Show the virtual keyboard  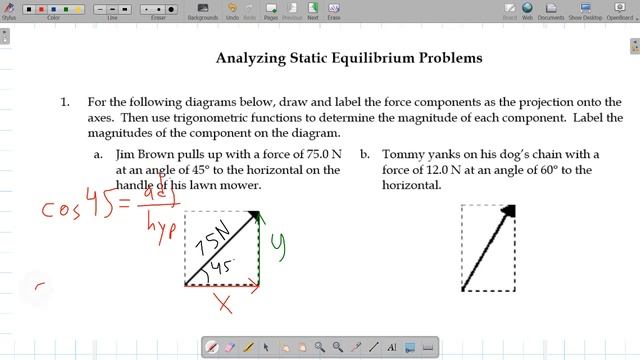point(427,347)
